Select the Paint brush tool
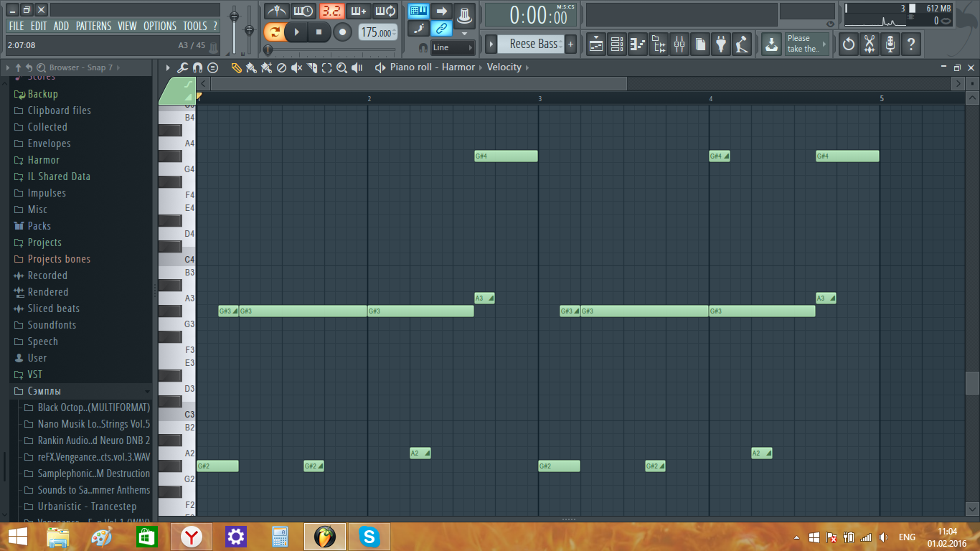The image size is (980, 551). pos(251,67)
